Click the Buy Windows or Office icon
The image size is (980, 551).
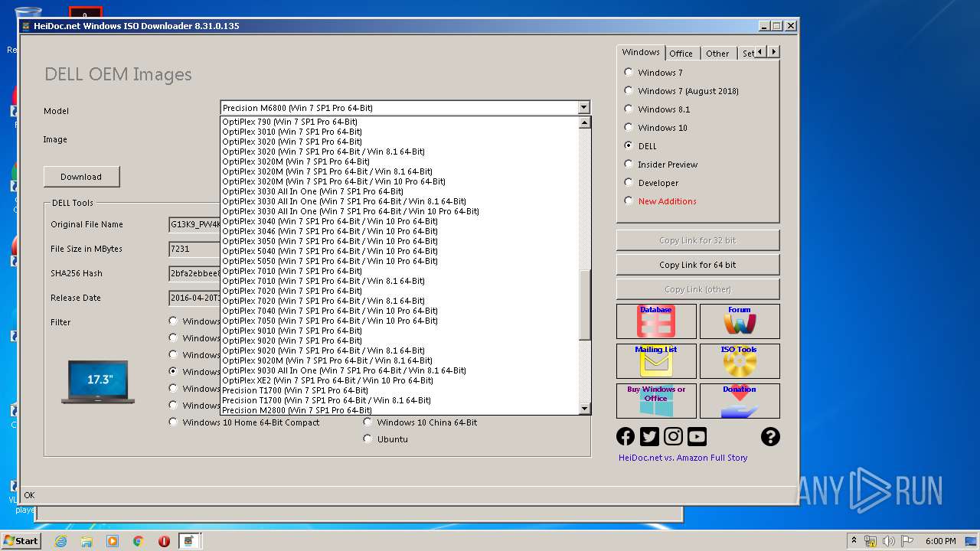pos(656,401)
